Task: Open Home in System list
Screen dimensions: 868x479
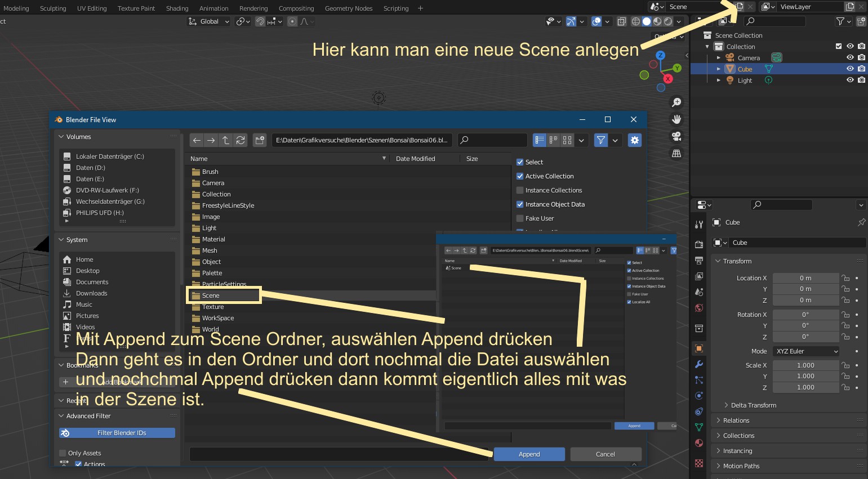Action: tap(84, 259)
